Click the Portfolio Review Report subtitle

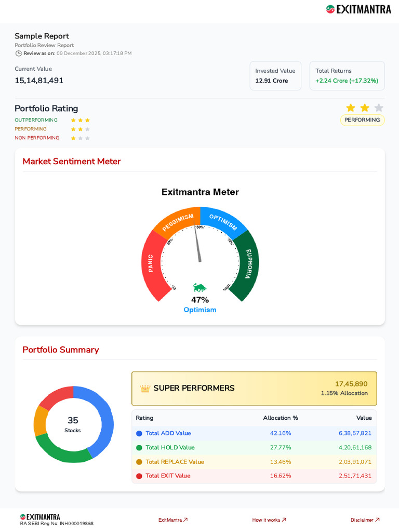click(x=44, y=45)
